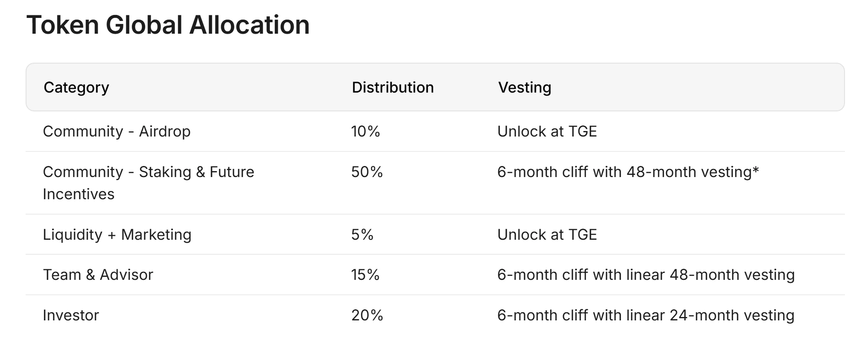Click the asterisk after 48-month vesting
Viewport: 868px width, 343px height.
pos(756,171)
